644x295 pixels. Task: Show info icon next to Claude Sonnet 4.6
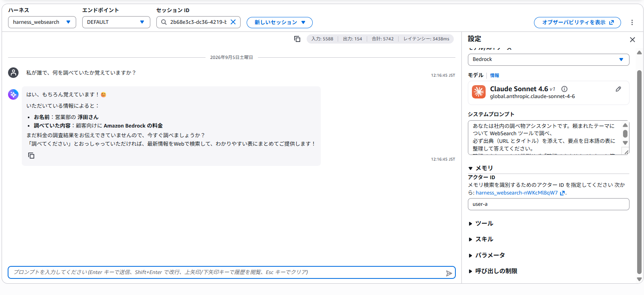tap(564, 89)
